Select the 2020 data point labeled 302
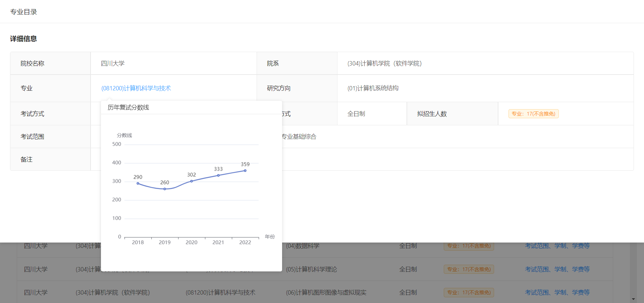Viewport: 644px width, 303px height. [x=192, y=181]
